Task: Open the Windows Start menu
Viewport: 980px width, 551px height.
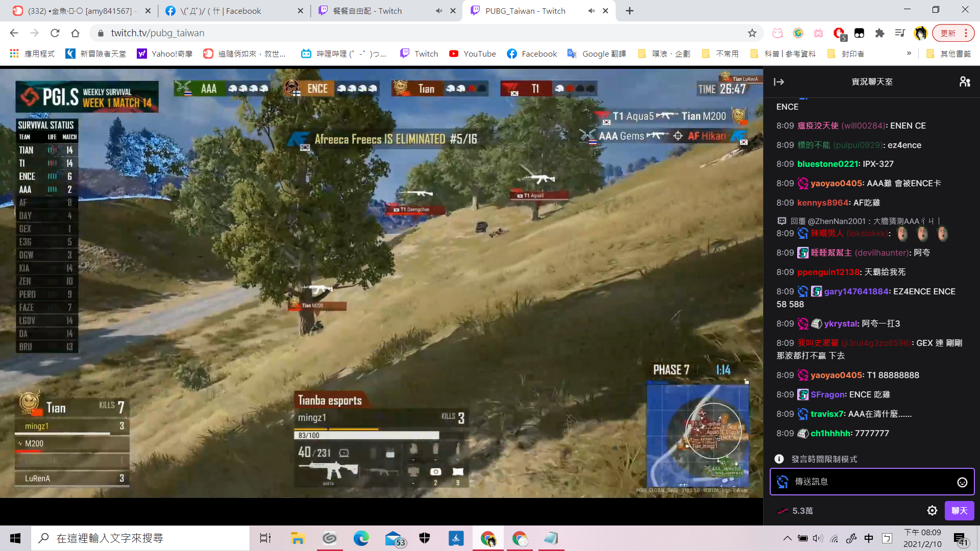Action: (15, 538)
